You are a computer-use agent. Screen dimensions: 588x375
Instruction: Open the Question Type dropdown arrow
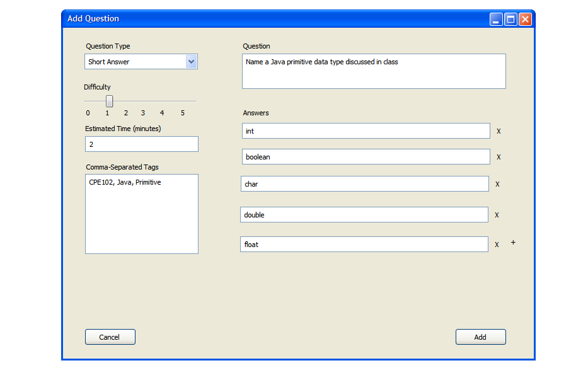(192, 62)
